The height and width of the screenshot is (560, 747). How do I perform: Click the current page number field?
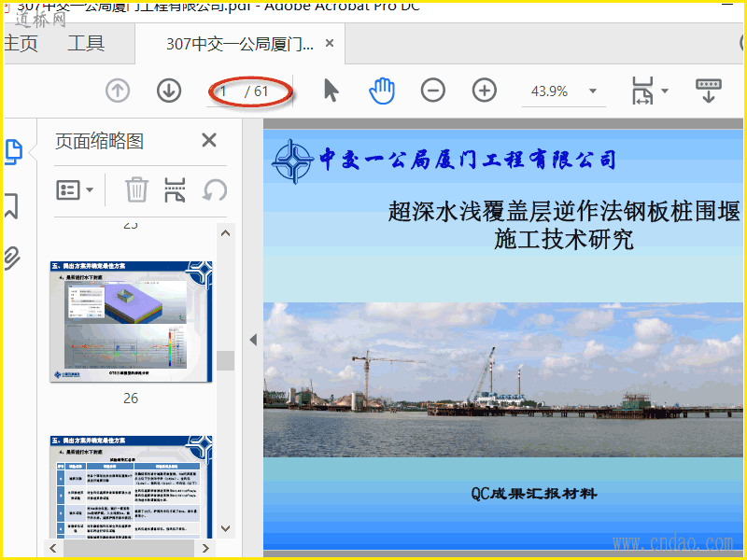click(224, 91)
